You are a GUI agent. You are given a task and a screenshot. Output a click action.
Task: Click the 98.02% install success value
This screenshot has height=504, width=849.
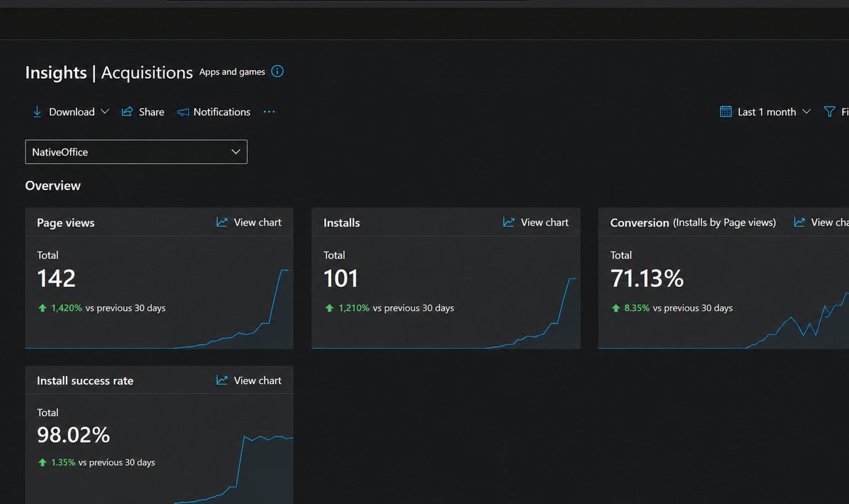[74, 435]
